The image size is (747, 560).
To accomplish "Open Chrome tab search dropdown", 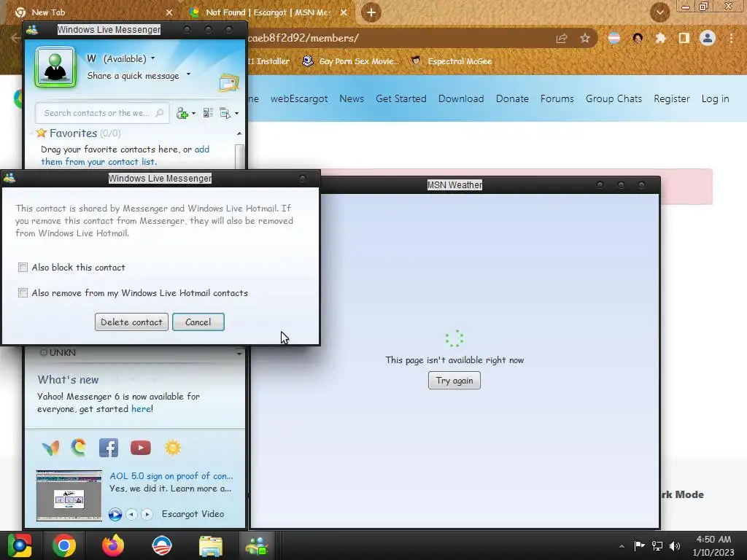I will coord(659,12).
